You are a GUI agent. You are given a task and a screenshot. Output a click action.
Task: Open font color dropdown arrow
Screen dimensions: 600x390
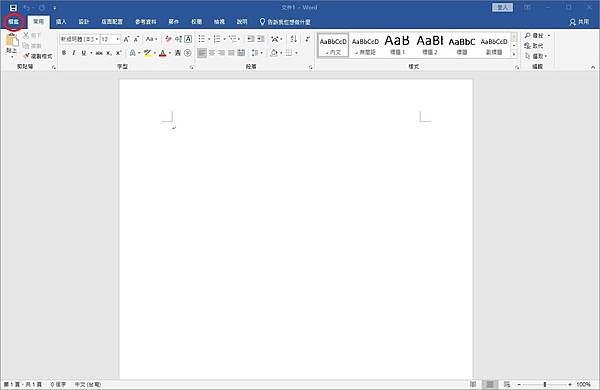click(x=170, y=53)
